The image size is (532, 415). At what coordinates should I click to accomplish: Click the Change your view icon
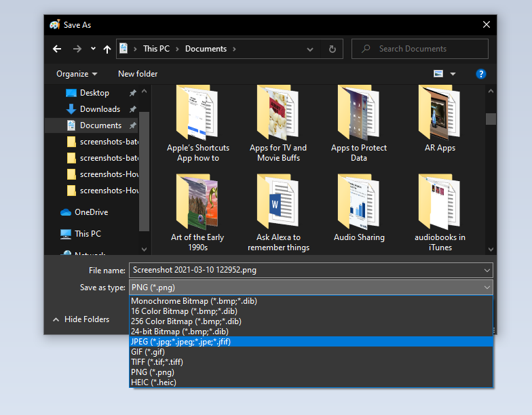pyautogui.click(x=438, y=73)
